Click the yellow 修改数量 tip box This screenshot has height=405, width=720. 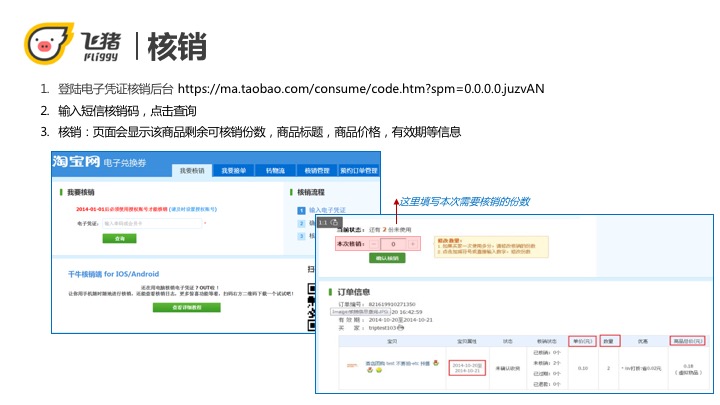[491, 247]
